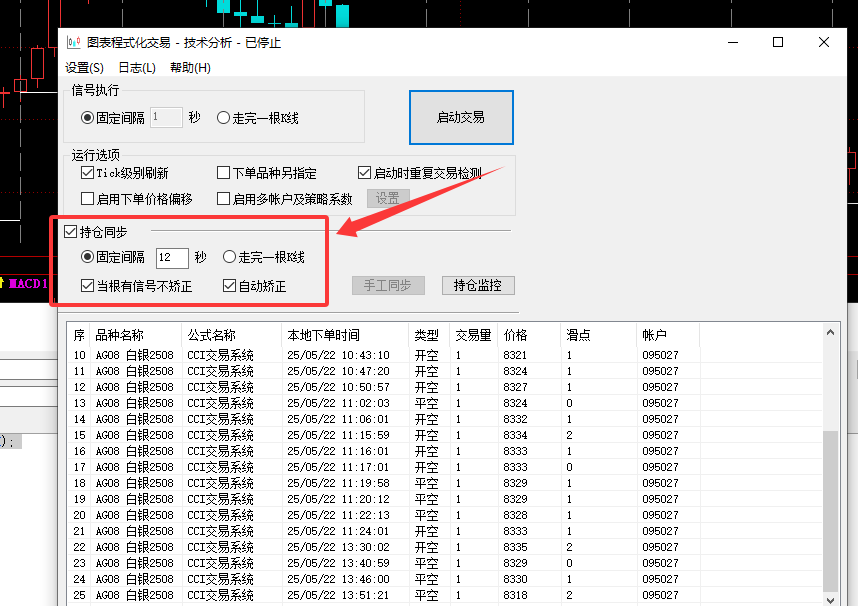Toggle the 自动矫正 checkbox
The height and width of the screenshot is (606, 858).
click(x=229, y=286)
